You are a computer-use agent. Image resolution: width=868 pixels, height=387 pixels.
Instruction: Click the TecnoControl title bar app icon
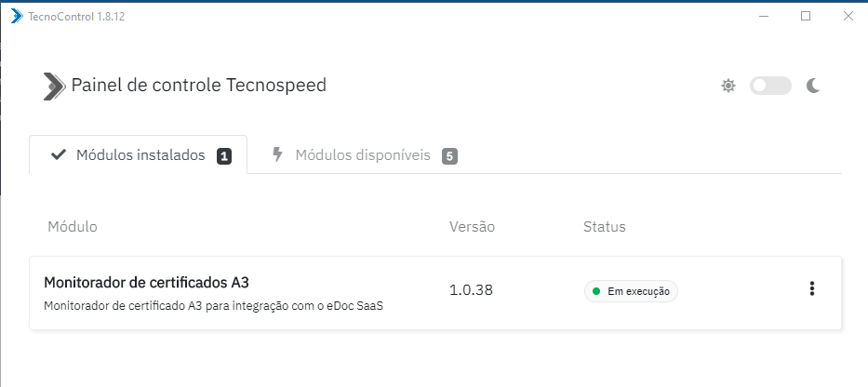(x=17, y=16)
